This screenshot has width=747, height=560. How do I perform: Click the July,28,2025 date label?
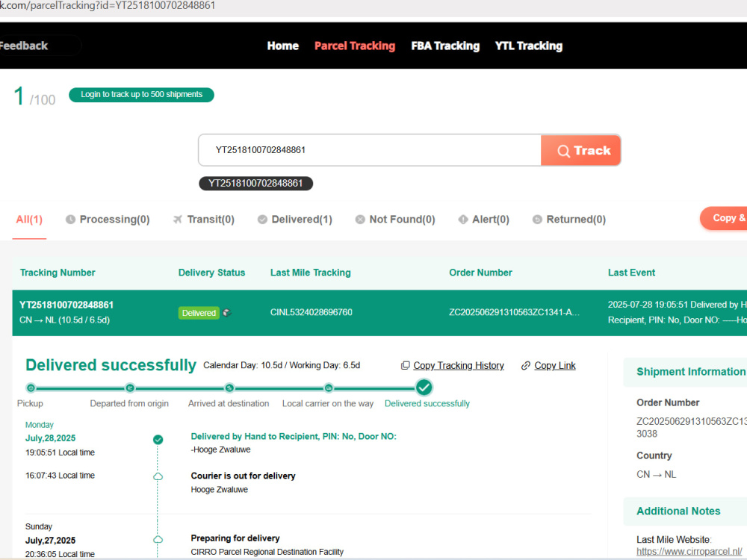click(x=51, y=438)
